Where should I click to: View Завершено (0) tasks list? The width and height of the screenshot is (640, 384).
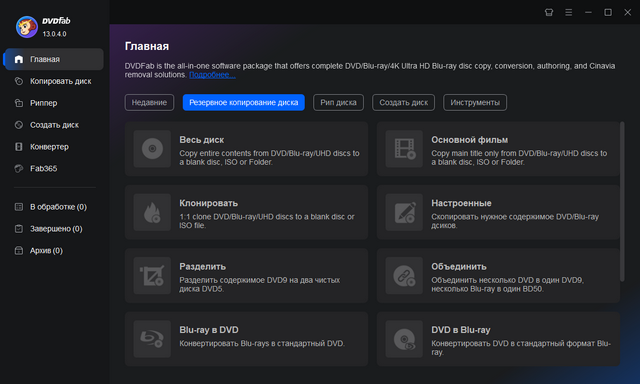[x=56, y=229]
